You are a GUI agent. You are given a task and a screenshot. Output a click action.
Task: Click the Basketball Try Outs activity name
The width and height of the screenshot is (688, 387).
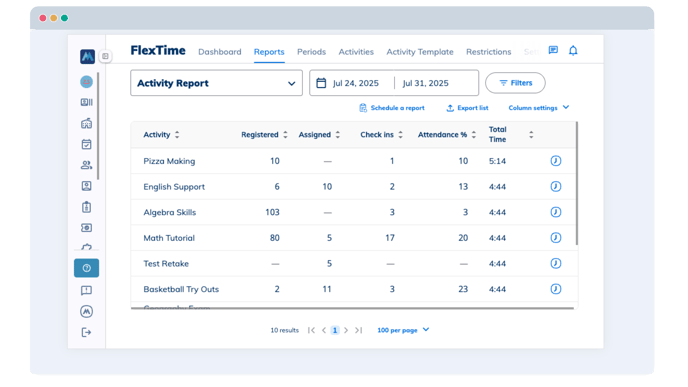click(181, 289)
